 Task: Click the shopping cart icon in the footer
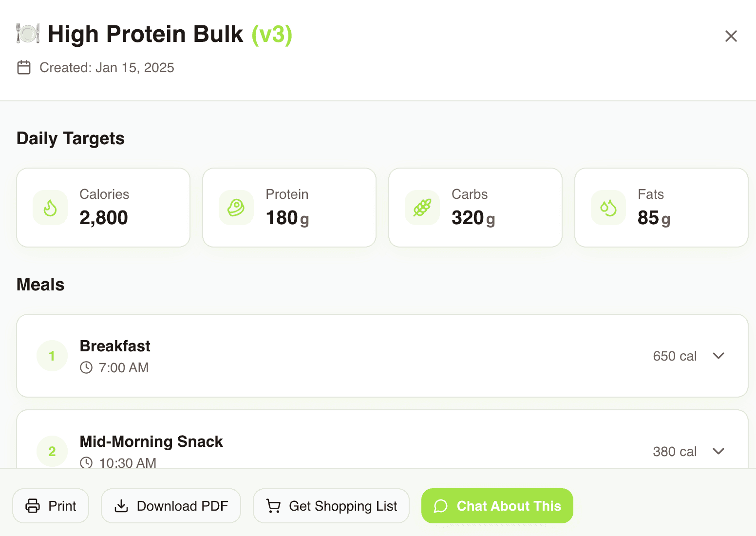point(274,506)
